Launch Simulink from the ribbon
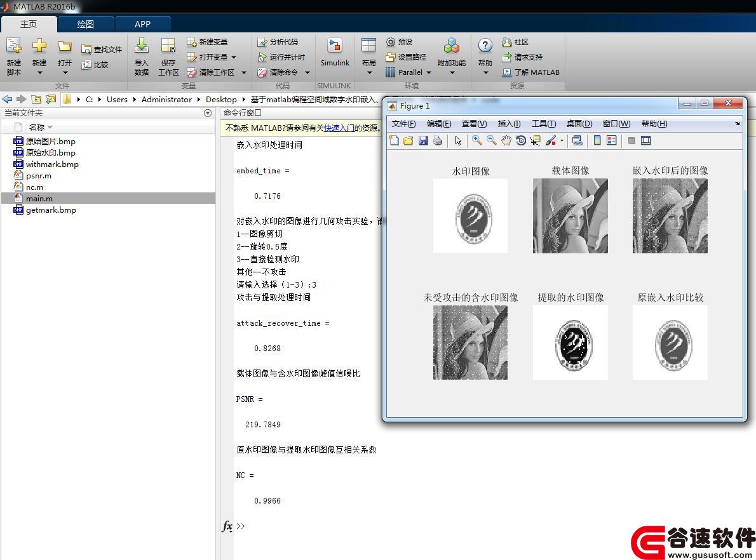The width and height of the screenshot is (756, 560). (x=335, y=52)
